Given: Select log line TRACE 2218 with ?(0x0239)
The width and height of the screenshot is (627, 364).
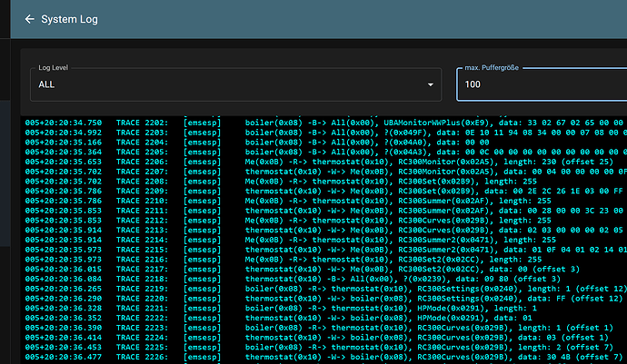Looking at the screenshot, I should [x=293, y=279].
